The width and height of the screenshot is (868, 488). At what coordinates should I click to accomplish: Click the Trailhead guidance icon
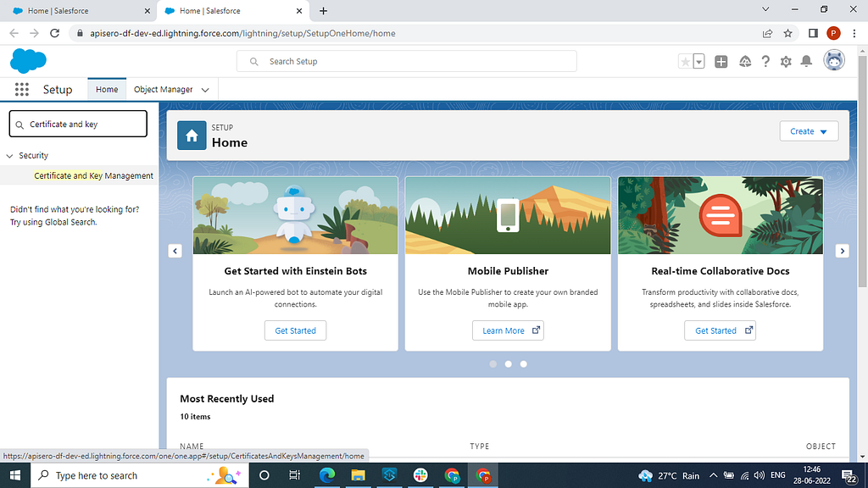744,61
